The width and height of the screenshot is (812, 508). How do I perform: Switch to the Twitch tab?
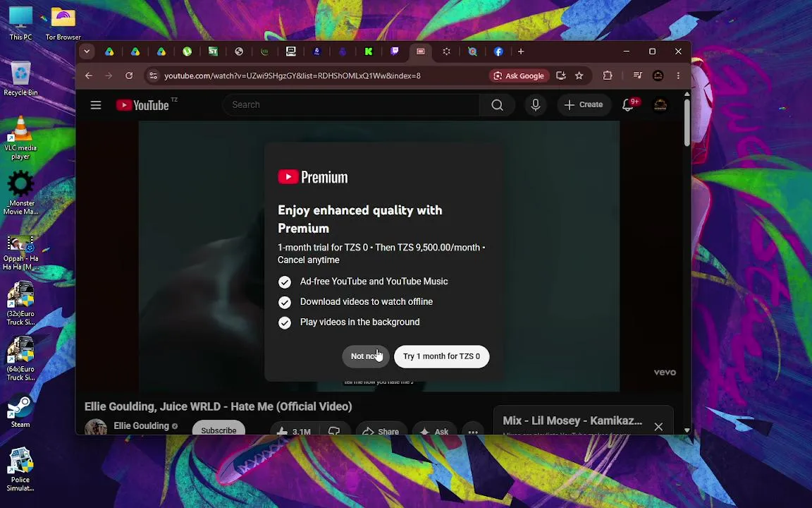pos(395,52)
